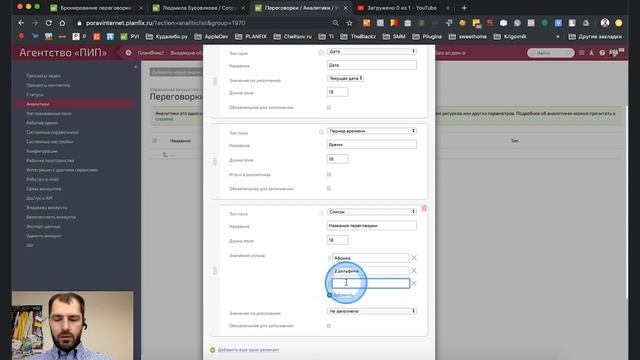
Task: Open the Не заполнено default value dropdown
Action: 371,311
